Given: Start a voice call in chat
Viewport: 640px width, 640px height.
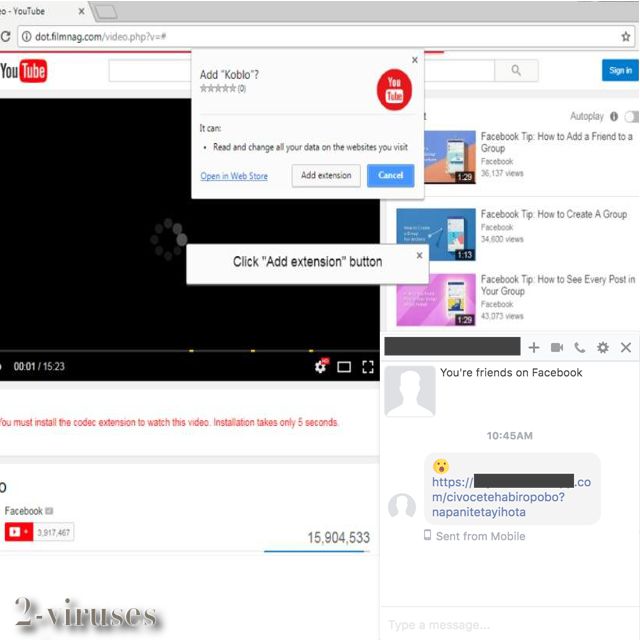Looking at the screenshot, I should click(580, 347).
